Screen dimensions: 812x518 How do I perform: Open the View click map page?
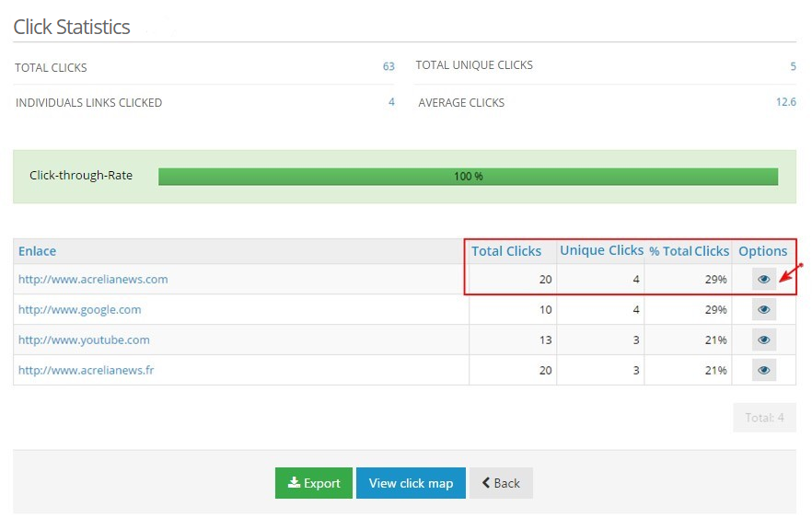click(x=411, y=483)
